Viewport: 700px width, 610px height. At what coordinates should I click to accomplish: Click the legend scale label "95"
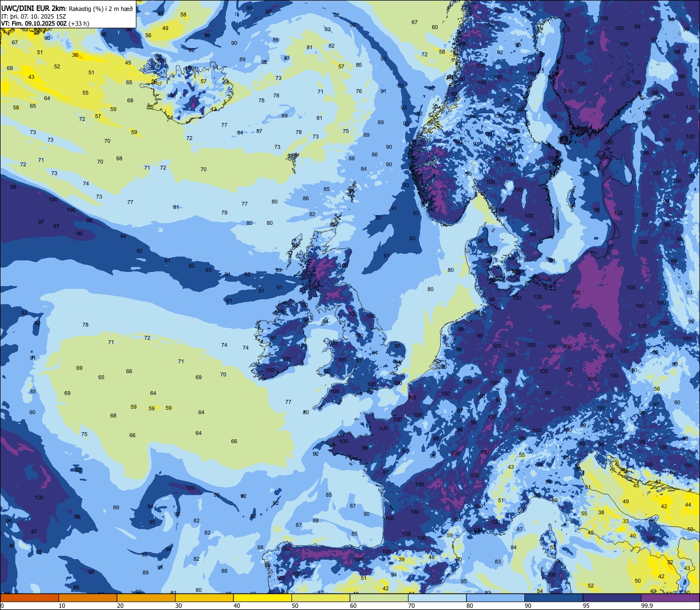tap(587, 606)
